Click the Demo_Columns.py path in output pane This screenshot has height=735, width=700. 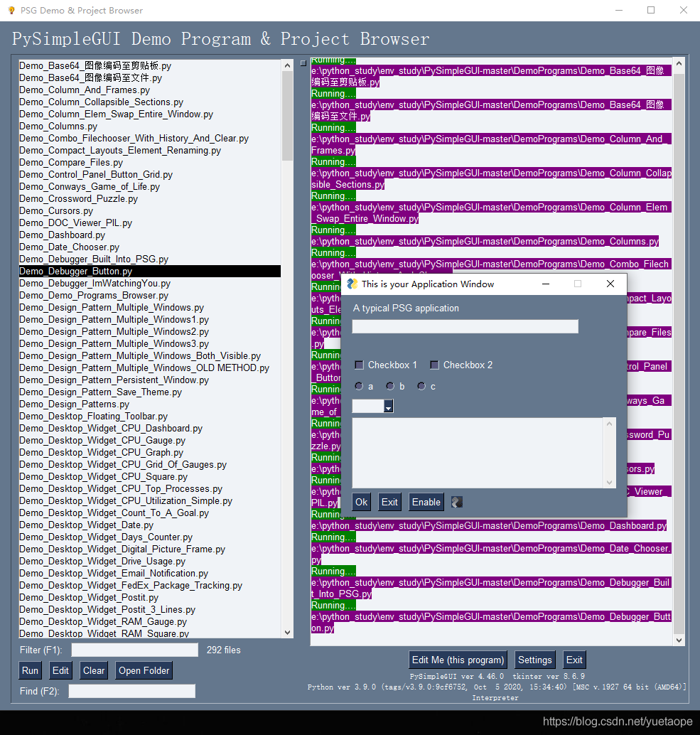(485, 242)
